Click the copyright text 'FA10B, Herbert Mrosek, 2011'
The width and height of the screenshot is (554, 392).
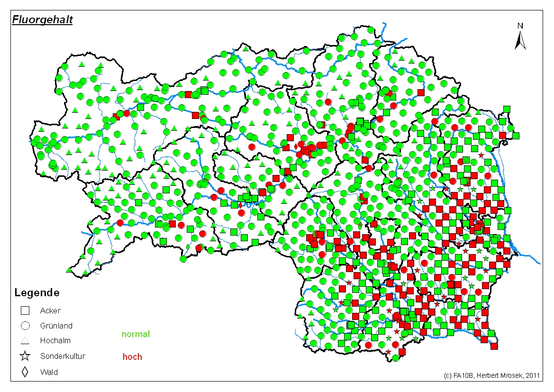point(497,375)
